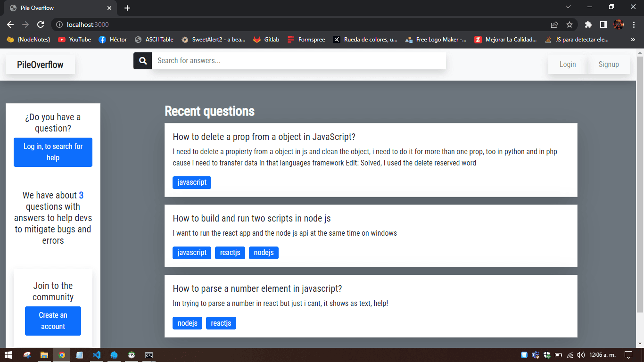This screenshot has width=644, height=362.
Task: Open question about deleting a prop in JavaScript
Action: point(264,137)
